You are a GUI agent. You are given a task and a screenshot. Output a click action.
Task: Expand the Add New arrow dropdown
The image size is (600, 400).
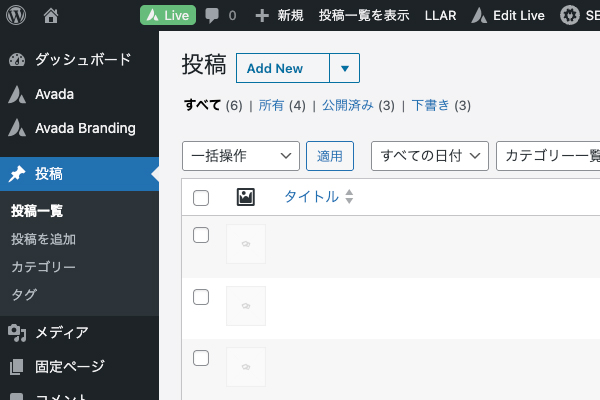[345, 68]
